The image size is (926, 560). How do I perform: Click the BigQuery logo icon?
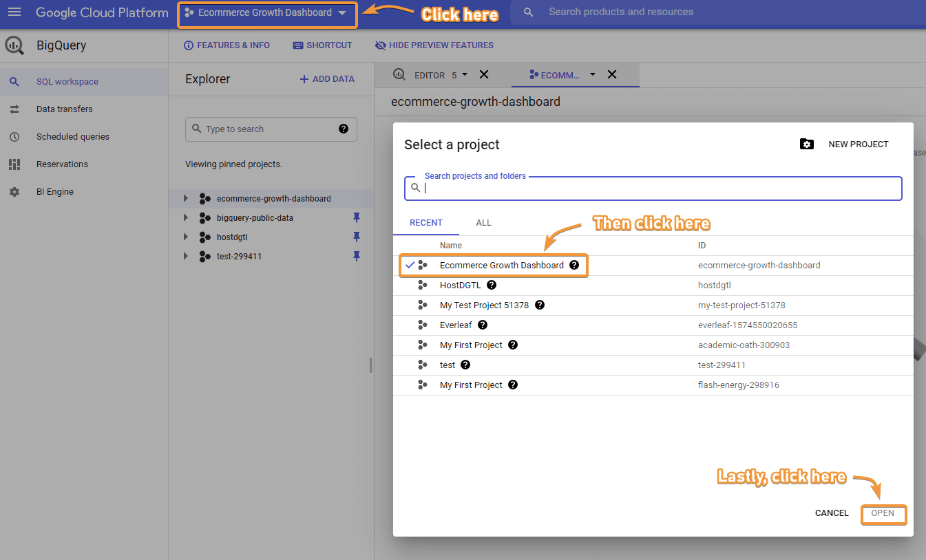[x=14, y=45]
